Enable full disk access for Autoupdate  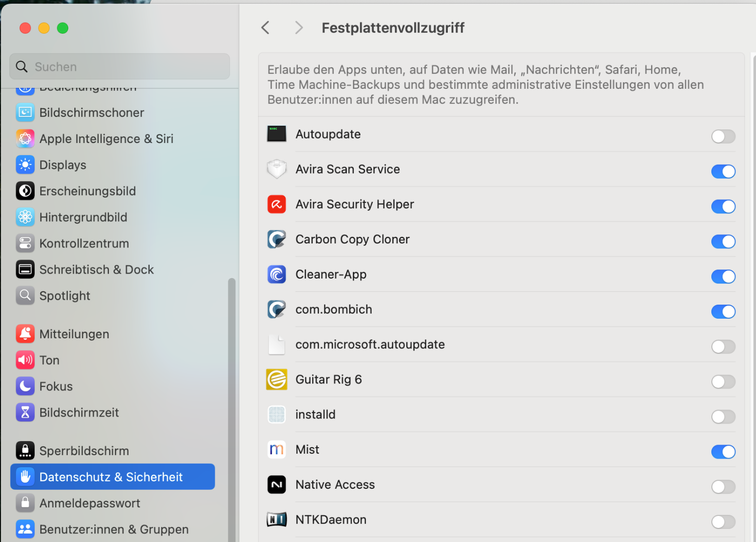point(723,137)
